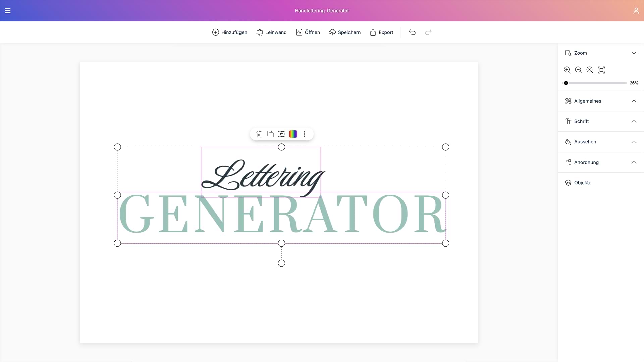644x362 pixels.
Task: Expand the Aussehen section
Action: tap(601, 142)
